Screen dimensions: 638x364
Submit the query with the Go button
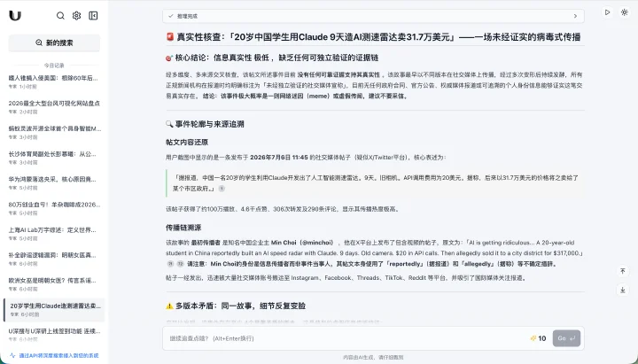566,338
